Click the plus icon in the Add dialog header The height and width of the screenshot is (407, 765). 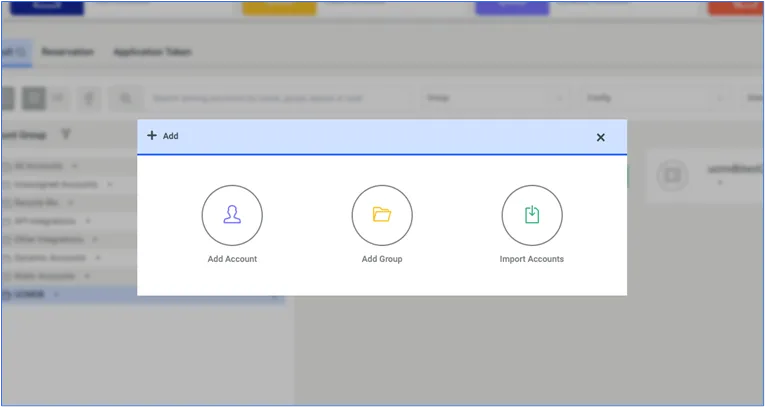point(152,136)
